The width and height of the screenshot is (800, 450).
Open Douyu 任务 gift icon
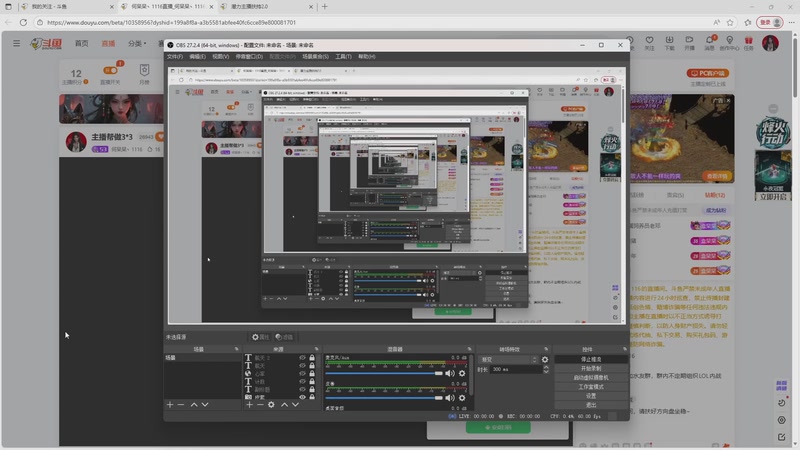pos(748,43)
